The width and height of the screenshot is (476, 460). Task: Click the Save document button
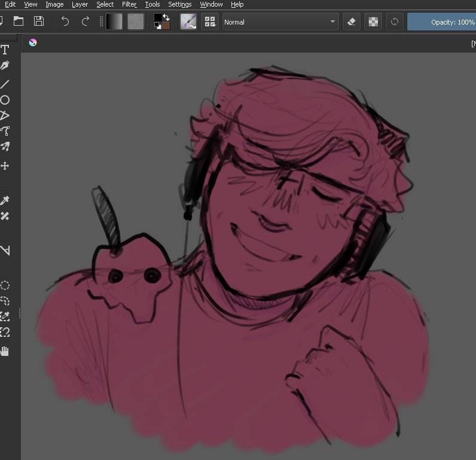38,21
